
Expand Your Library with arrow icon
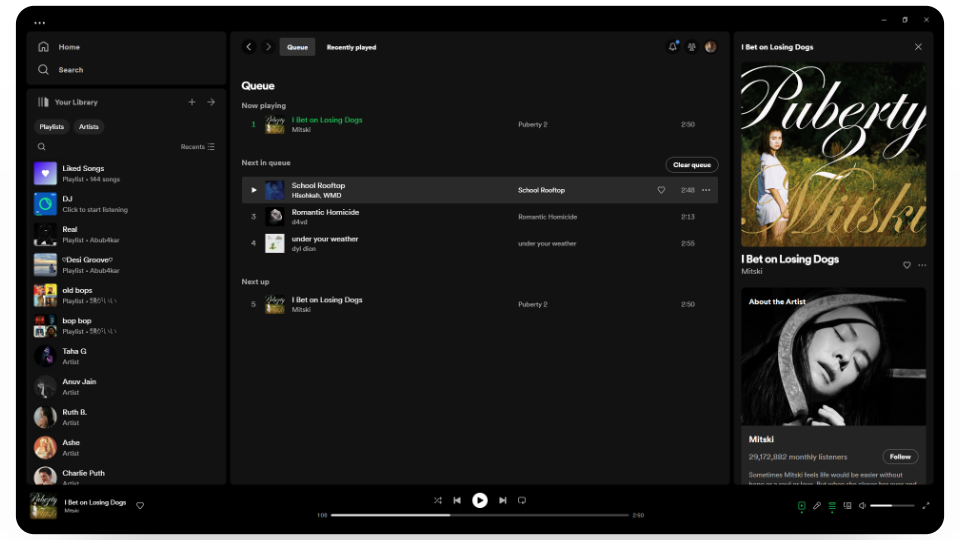point(211,102)
